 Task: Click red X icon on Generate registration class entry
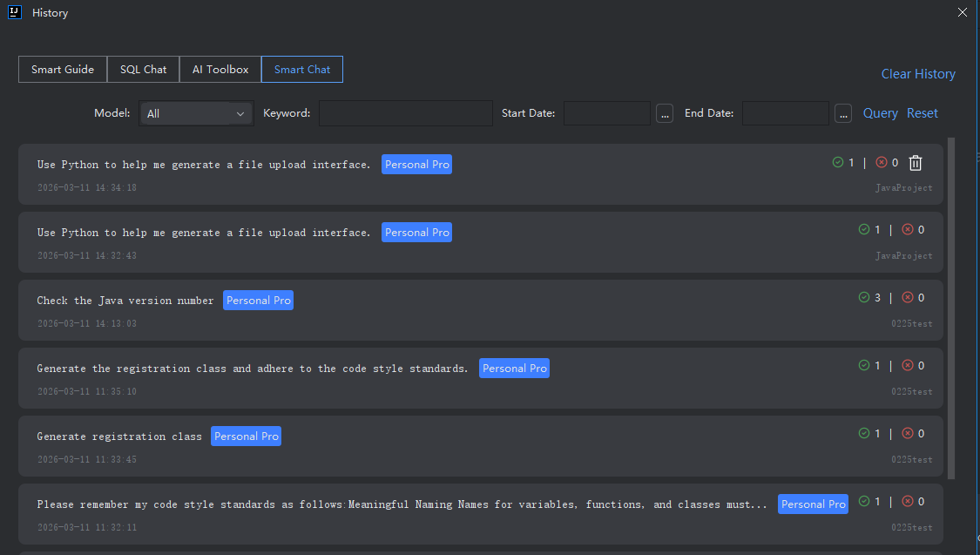(907, 434)
